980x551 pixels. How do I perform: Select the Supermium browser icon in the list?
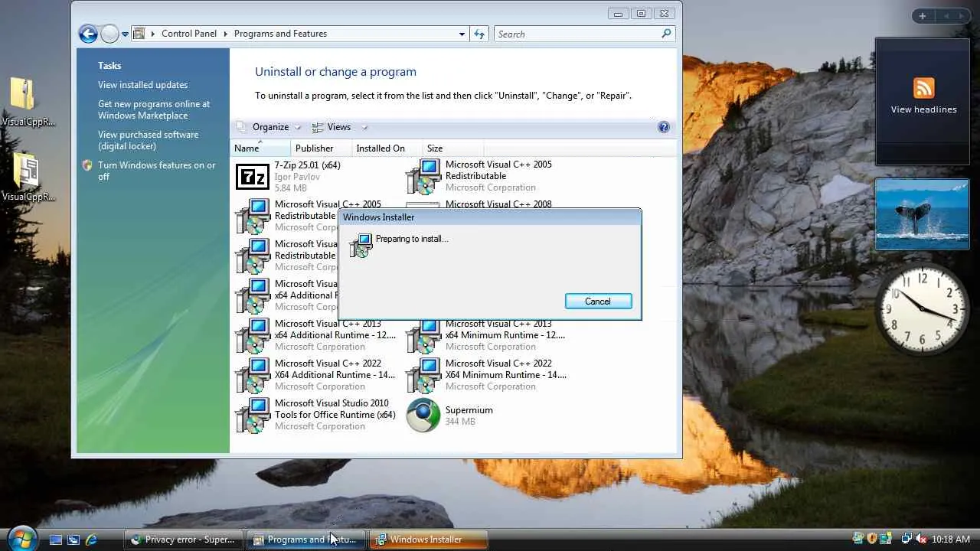coord(423,416)
